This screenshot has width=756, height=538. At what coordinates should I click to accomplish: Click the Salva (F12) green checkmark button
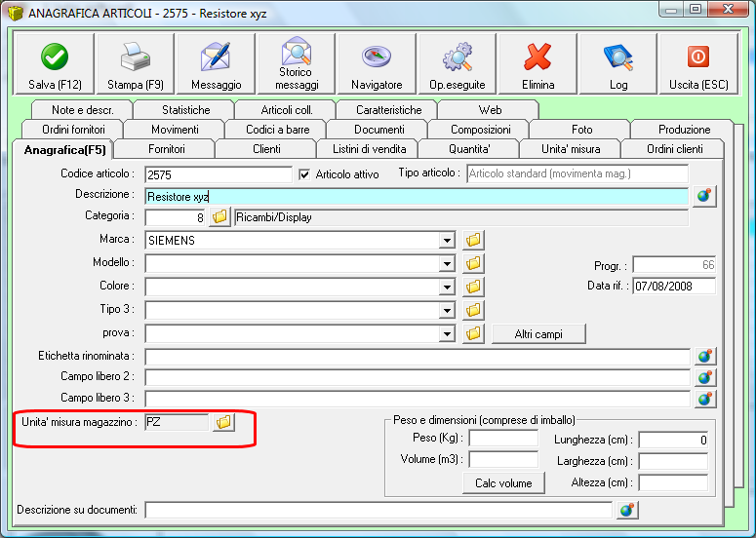point(55,63)
